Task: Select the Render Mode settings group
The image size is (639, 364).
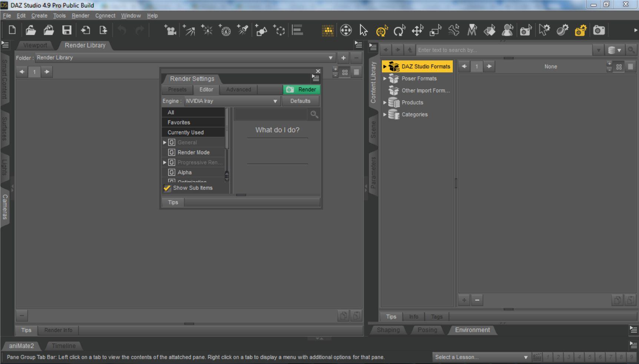Action: (x=193, y=152)
